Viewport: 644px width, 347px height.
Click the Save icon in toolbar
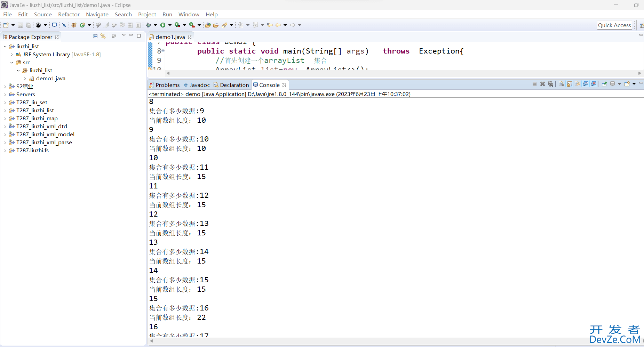tap(20, 25)
